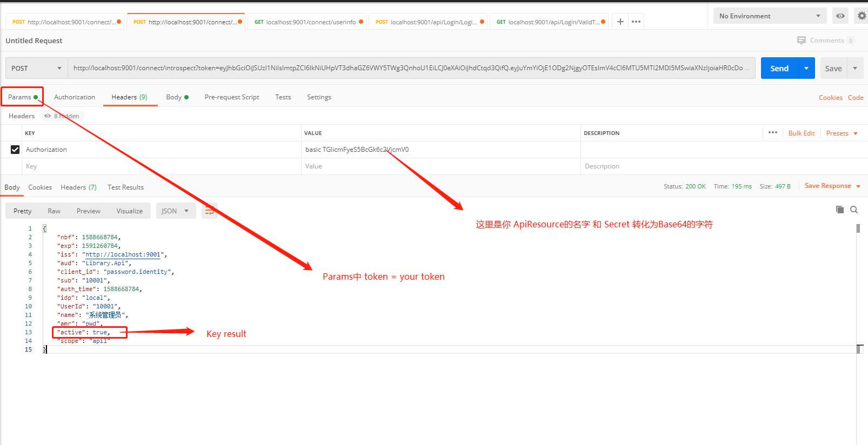Click the Comments speech bubble icon

(x=802, y=41)
